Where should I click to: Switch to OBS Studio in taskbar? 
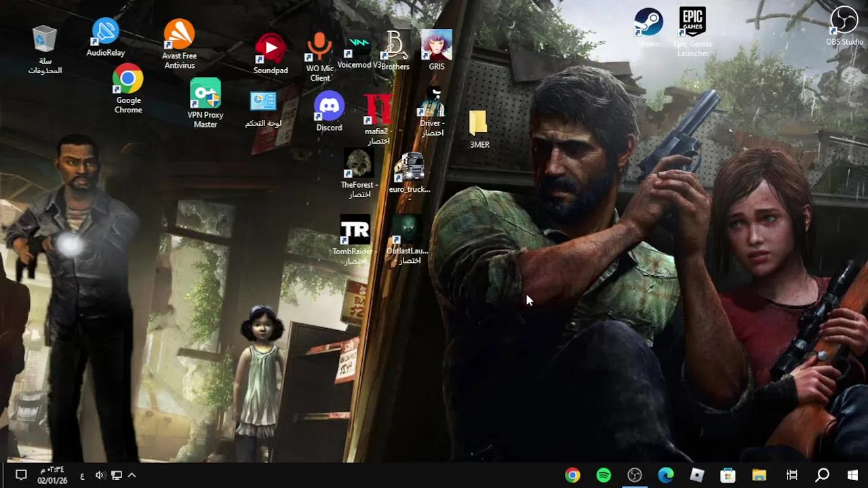[x=635, y=475]
